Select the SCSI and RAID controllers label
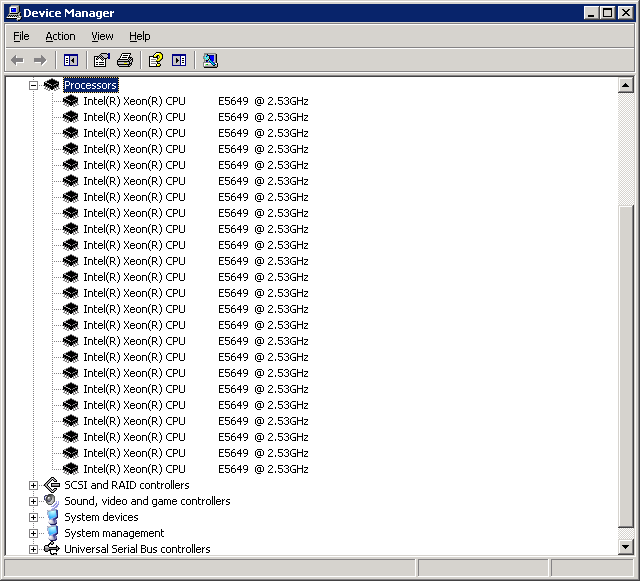The height and width of the screenshot is (581, 640). click(x=127, y=485)
